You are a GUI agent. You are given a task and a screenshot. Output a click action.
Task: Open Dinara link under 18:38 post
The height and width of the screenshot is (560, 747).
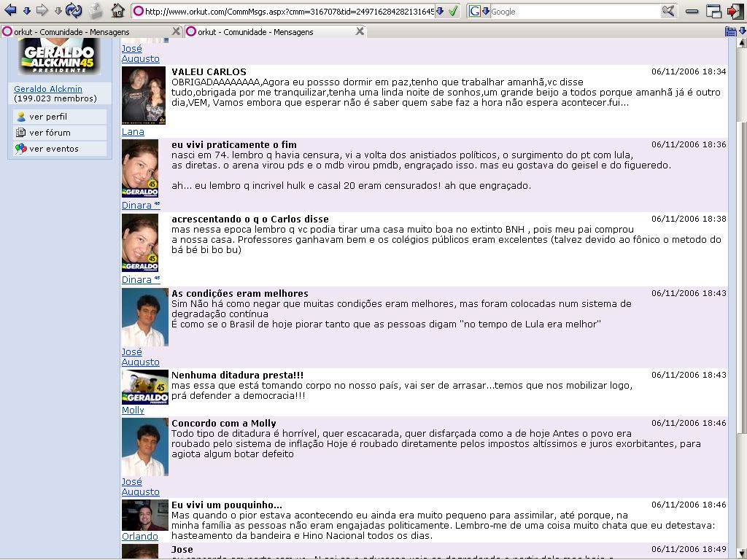coord(141,279)
